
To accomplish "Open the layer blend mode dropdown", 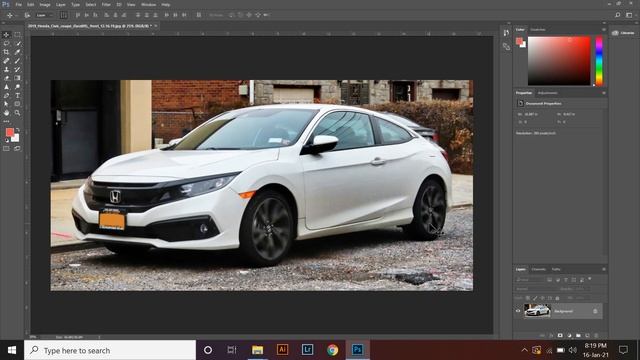I will (535, 289).
